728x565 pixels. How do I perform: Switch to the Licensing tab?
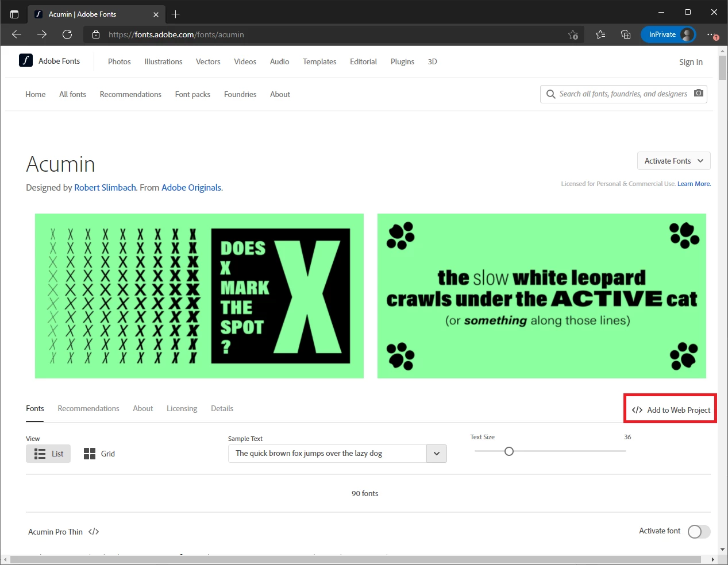182,408
